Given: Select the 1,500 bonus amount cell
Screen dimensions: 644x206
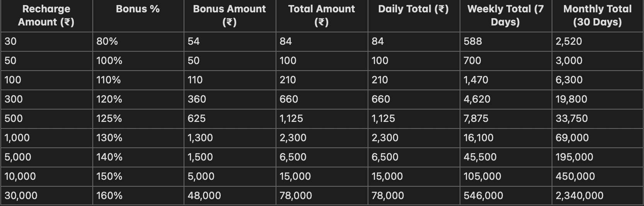Looking at the screenshot, I should coord(200,157).
